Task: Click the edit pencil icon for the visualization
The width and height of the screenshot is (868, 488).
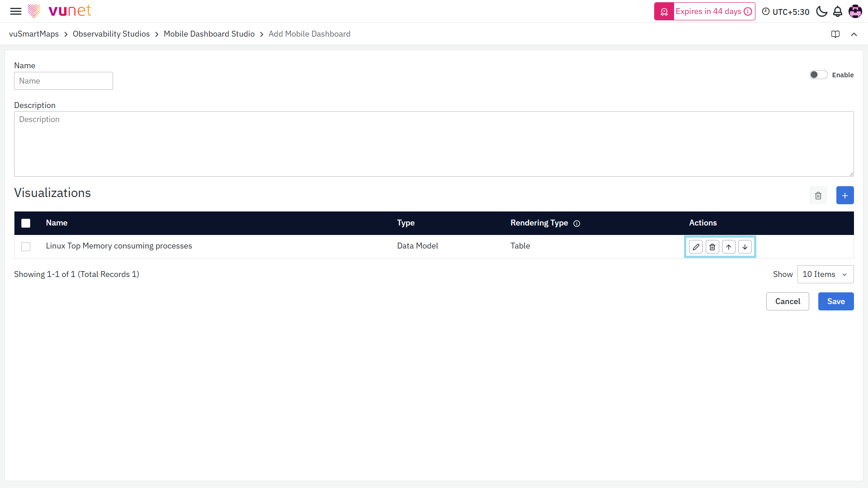Action: point(696,247)
